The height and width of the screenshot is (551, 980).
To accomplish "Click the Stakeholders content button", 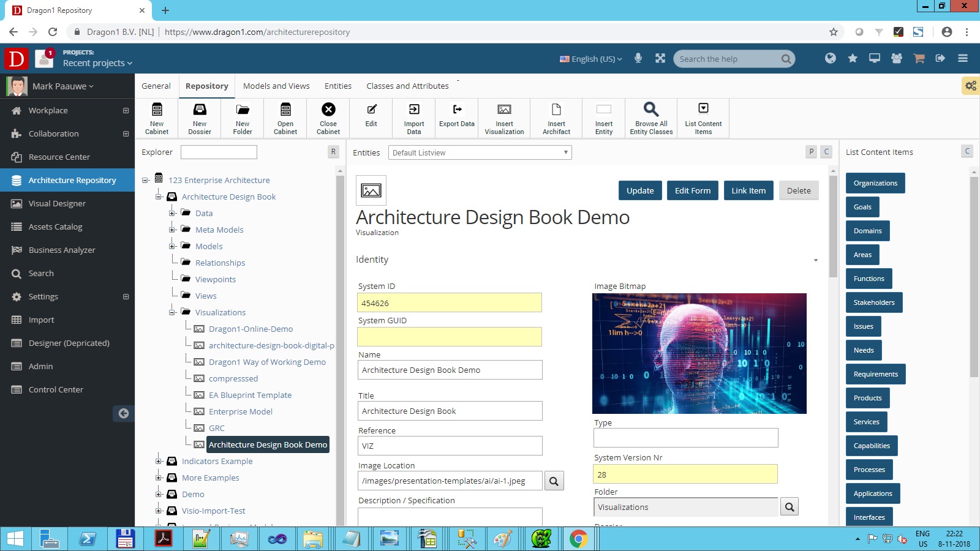I will 874,302.
